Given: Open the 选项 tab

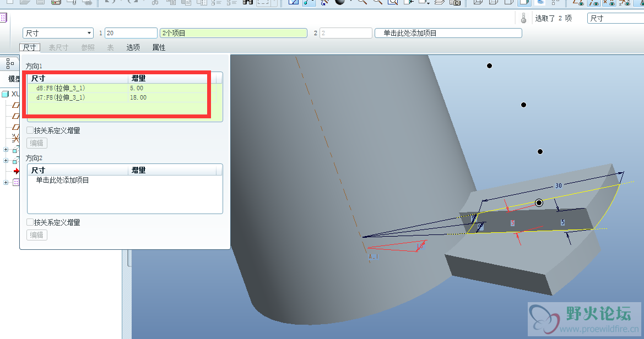Looking at the screenshot, I should pos(133,47).
